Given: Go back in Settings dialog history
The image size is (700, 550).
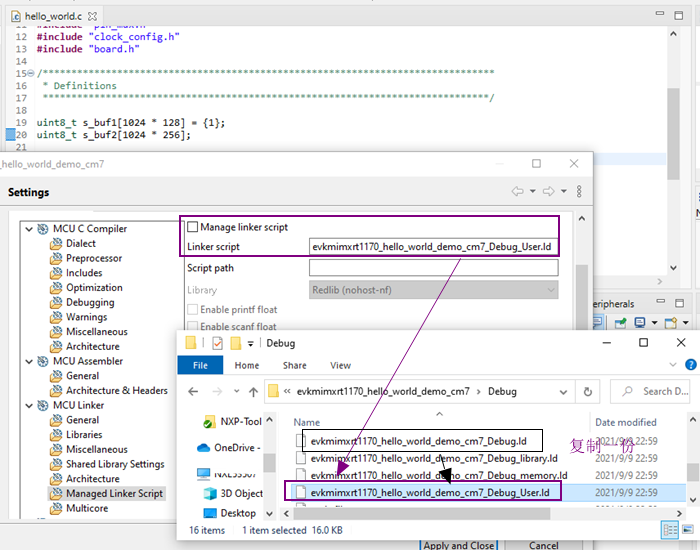Looking at the screenshot, I should [517, 192].
